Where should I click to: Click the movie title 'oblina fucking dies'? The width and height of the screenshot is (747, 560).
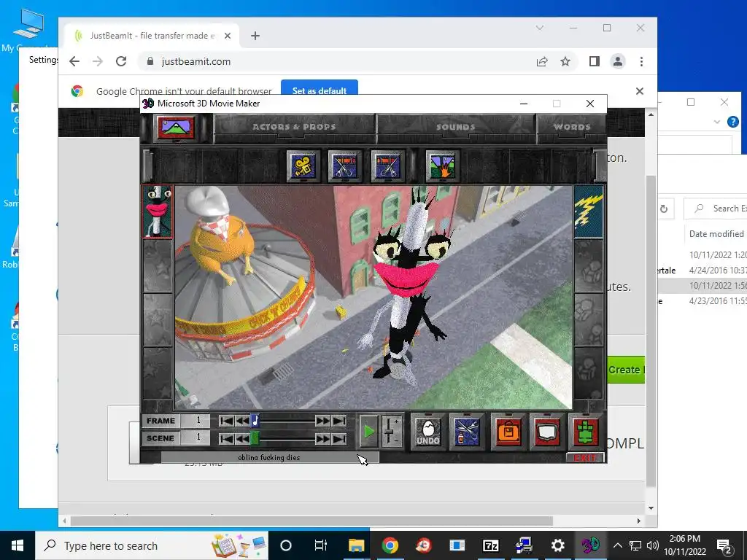click(269, 458)
